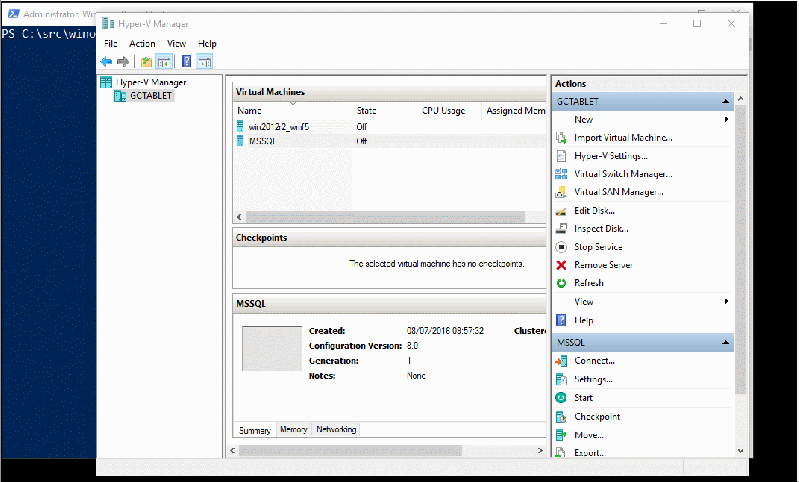
Task: Start the MSSQL virtual machine
Action: 583,398
